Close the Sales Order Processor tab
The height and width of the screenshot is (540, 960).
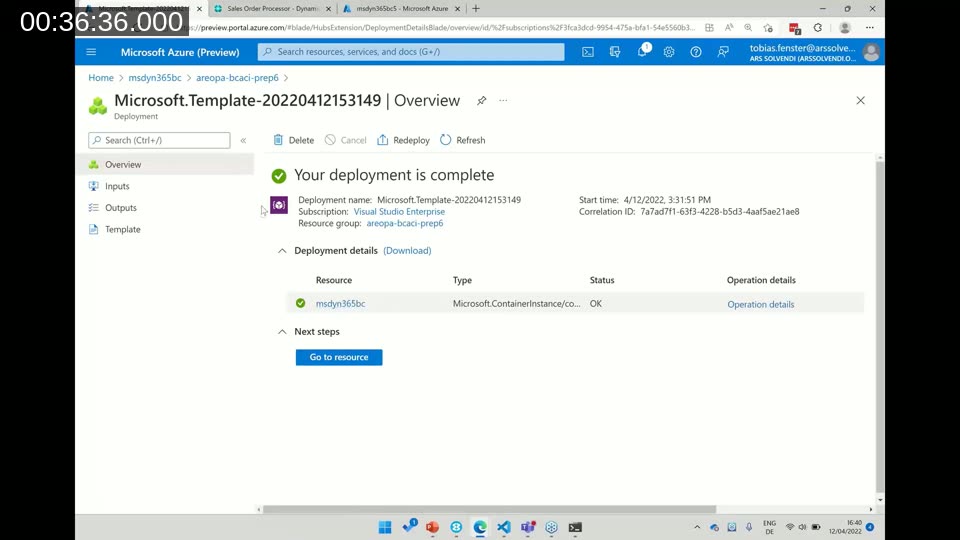pos(329,9)
